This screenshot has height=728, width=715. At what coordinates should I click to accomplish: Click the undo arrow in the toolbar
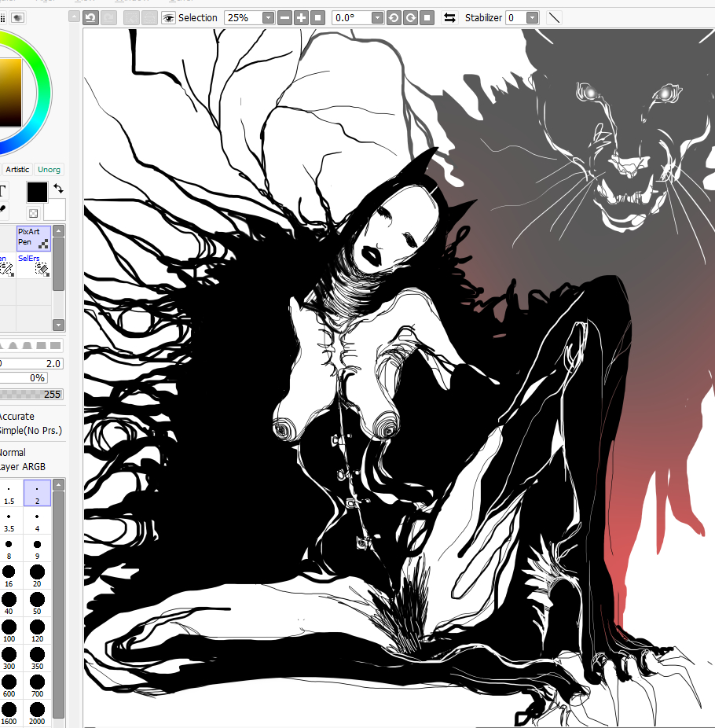coord(91,17)
